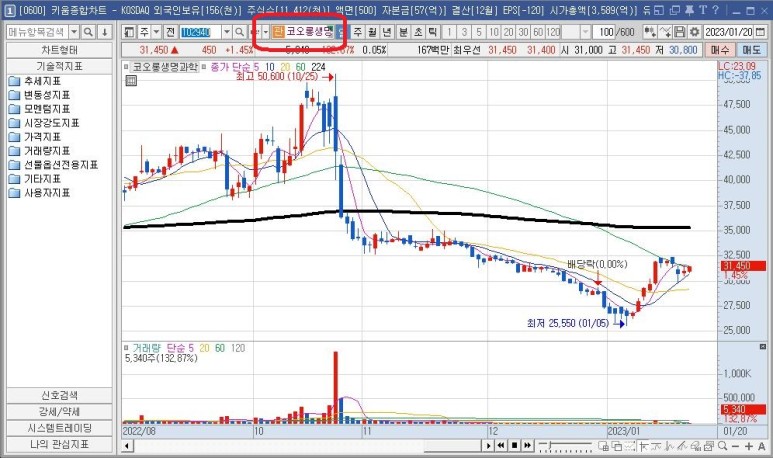
Task: Click the add-chart icon with plus sign
Action: (x=650, y=32)
